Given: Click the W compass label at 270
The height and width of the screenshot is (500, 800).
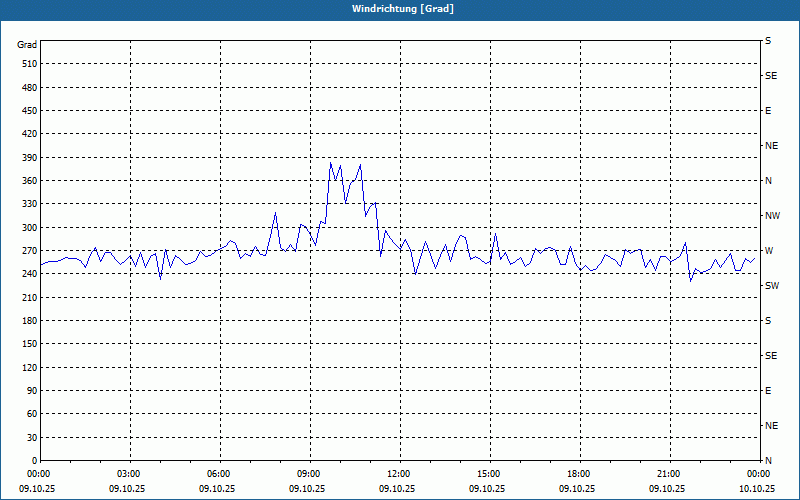Looking at the screenshot, I should click(769, 251).
